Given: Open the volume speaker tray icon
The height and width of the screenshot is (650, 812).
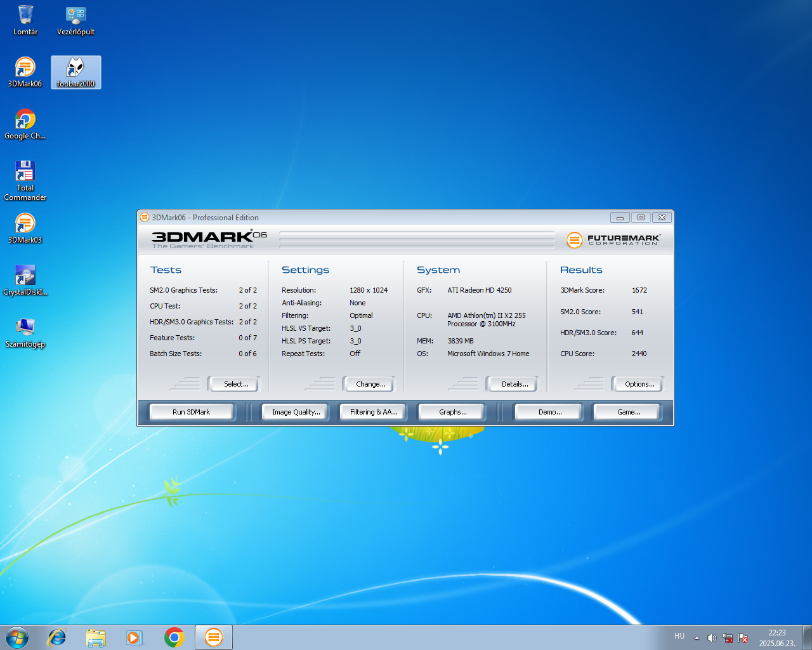Looking at the screenshot, I should click(x=712, y=638).
